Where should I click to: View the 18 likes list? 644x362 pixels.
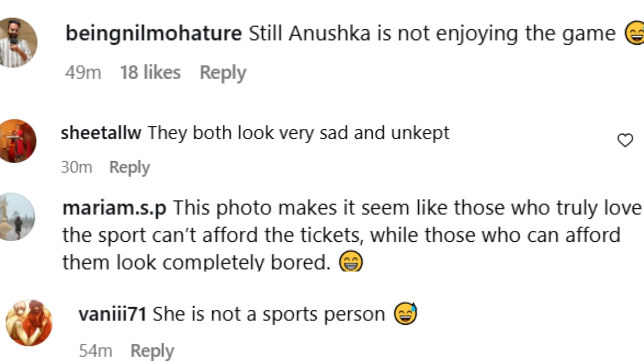[x=150, y=72]
